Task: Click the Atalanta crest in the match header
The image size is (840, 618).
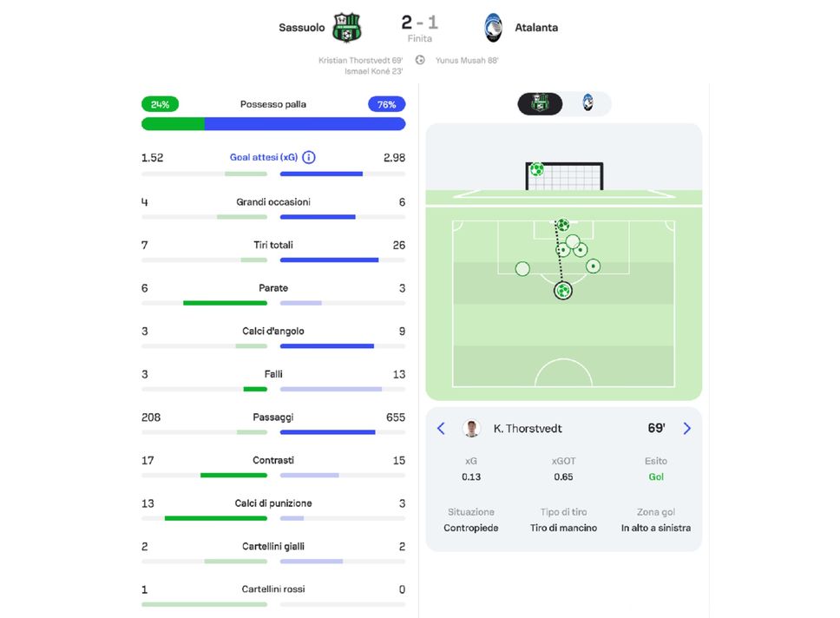Action: [x=494, y=27]
